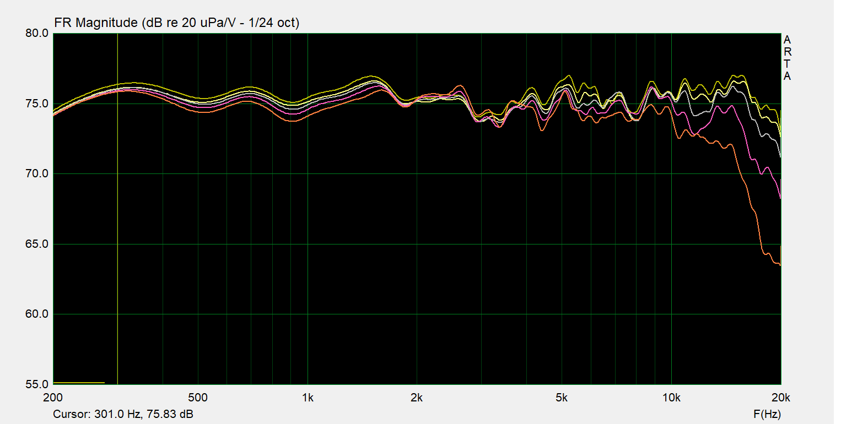The height and width of the screenshot is (424, 868).
Task: Click the 60.0 label on the Y axis
Action: [37, 314]
